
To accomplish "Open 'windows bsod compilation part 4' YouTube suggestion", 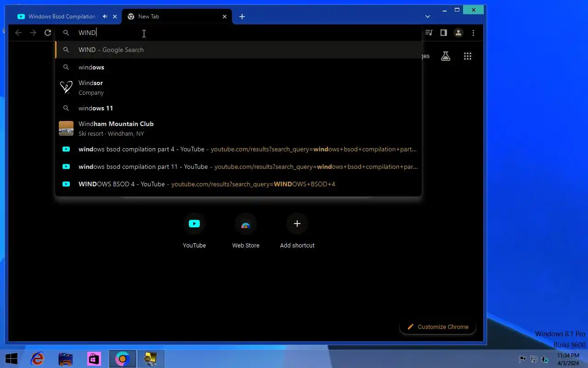I will (238, 149).
